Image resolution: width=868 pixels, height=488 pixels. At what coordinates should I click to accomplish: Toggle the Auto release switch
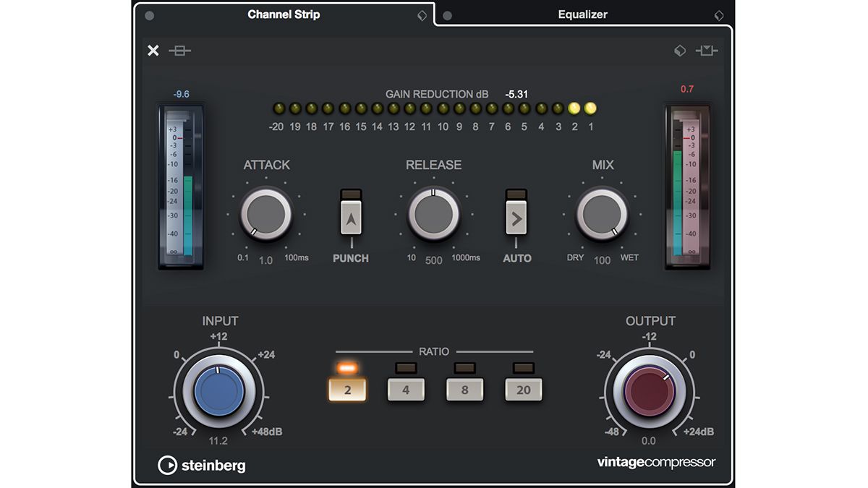click(x=516, y=218)
